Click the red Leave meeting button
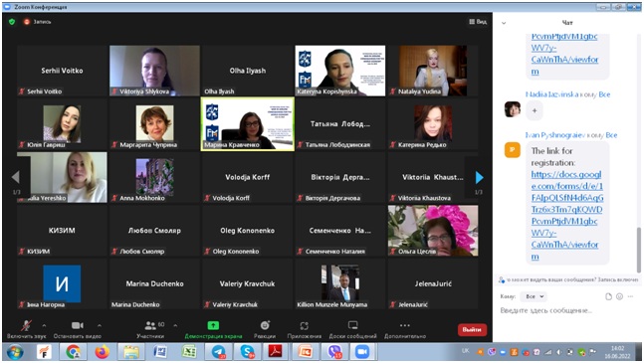644x363 pixels. (472, 329)
